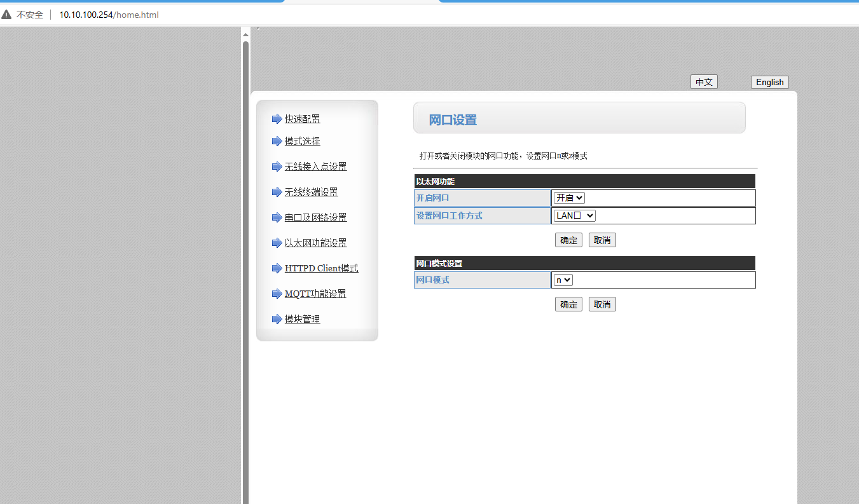Click the arrow icon beside MQTT功能设置
The image size is (859, 504).
click(277, 294)
